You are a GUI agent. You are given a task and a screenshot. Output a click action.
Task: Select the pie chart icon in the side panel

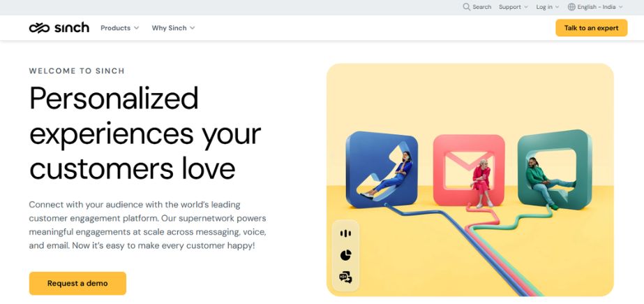(345, 255)
